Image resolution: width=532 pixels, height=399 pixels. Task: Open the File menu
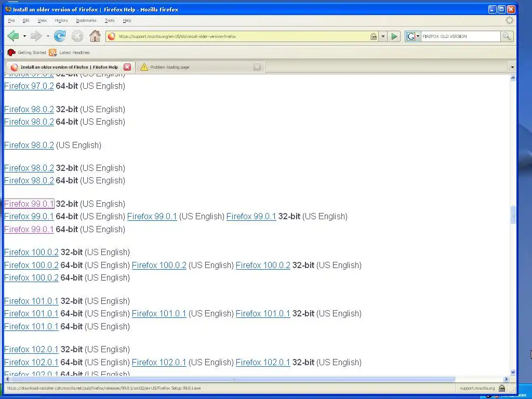(11, 20)
